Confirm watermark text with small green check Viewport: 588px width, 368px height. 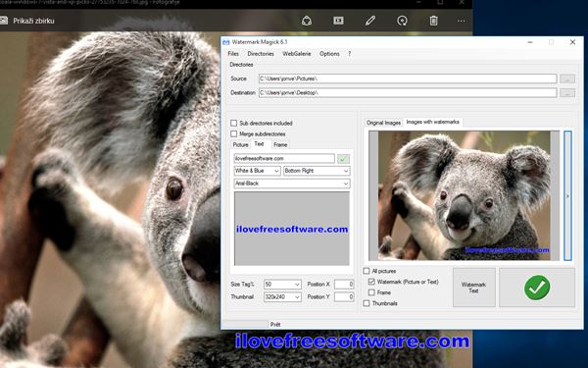[343, 159]
